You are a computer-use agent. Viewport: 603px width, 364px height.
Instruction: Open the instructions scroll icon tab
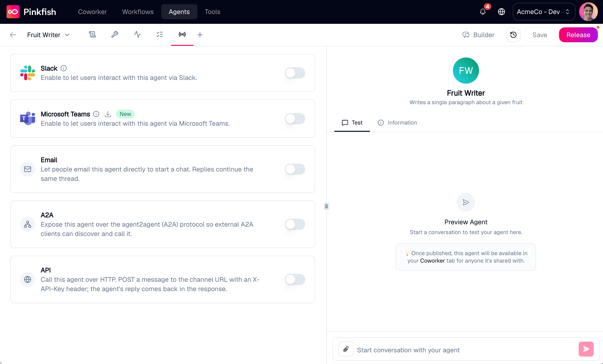point(92,35)
